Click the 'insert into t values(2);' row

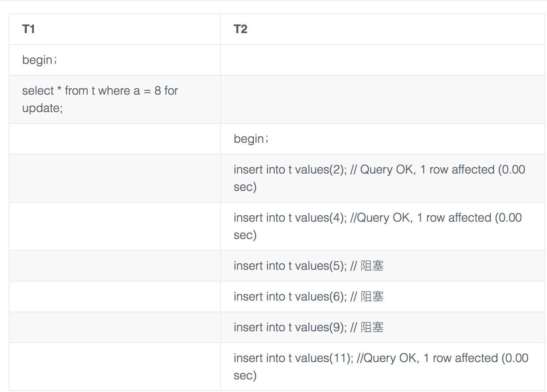277,178
